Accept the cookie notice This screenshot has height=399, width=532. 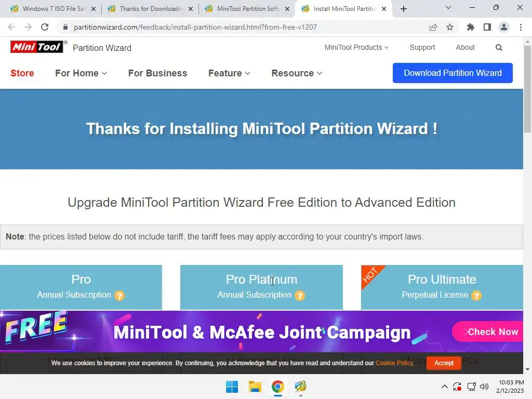point(444,363)
